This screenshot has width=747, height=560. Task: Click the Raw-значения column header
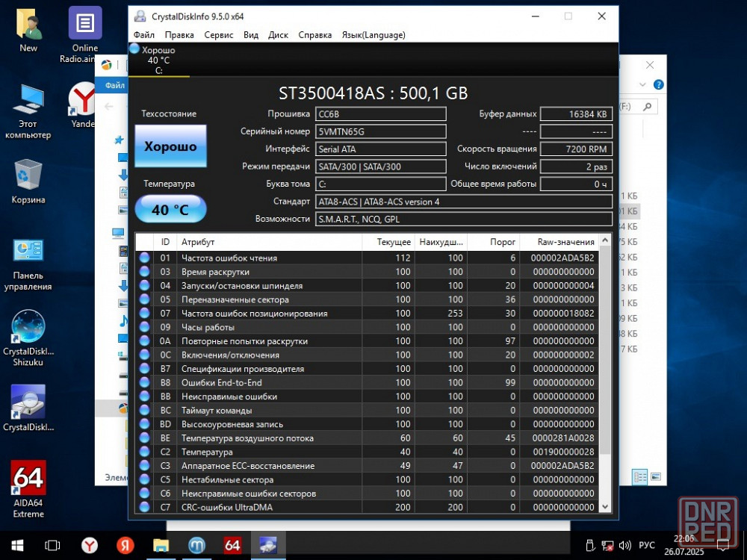point(560,242)
